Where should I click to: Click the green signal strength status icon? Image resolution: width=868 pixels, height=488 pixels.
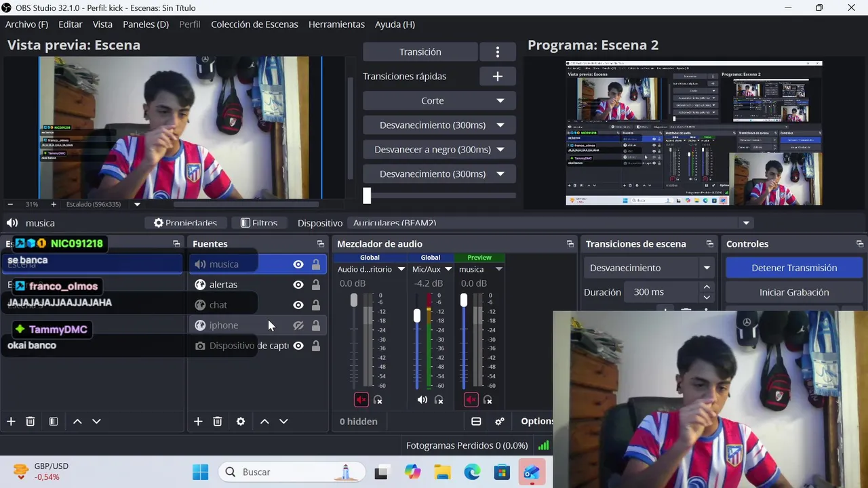(543, 445)
